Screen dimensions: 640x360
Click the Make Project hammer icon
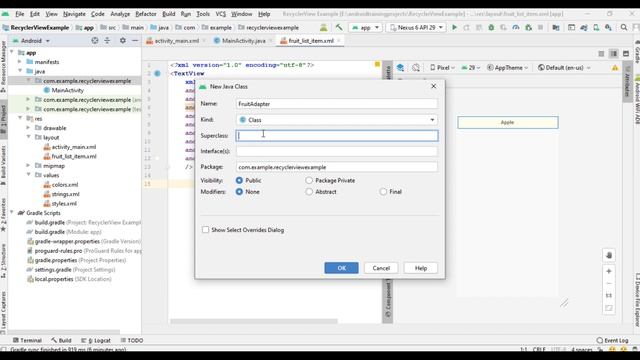pos(339,27)
